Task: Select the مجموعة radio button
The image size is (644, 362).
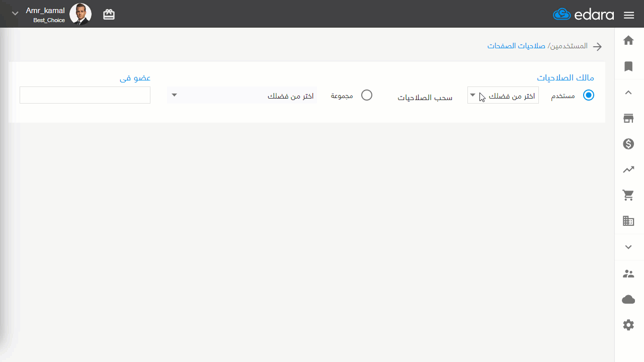Action: [367, 95]
